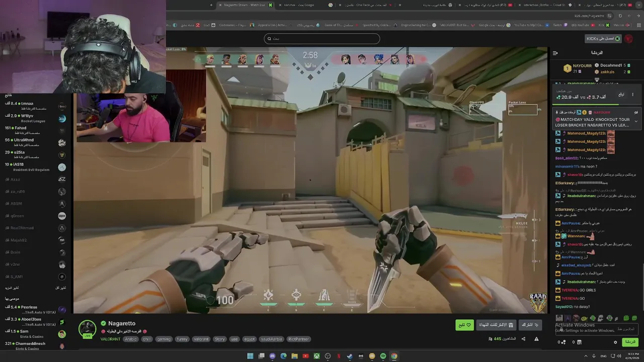Click the green follow button with heart
The height and width of the screenshot is (362, 644).
pyautogui.click(x=465, y=325)
